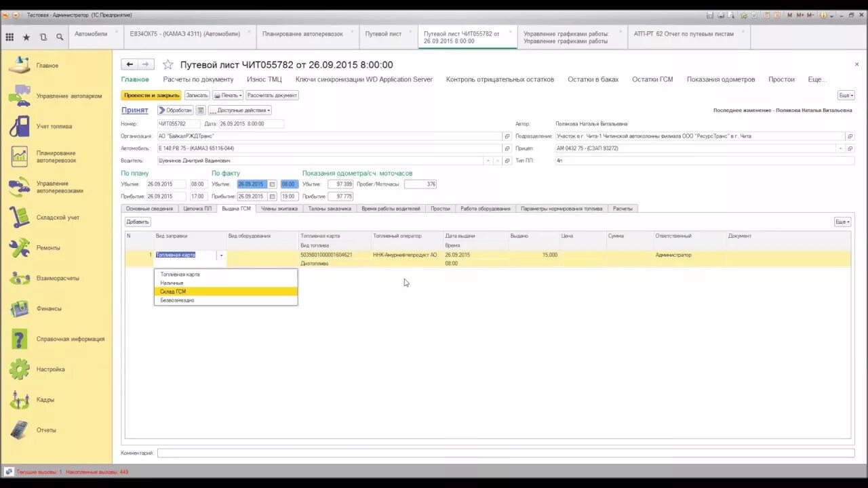Open Показания одометров navigation link
This screenshot has height=488, width=868.
[x=721, y=79]
